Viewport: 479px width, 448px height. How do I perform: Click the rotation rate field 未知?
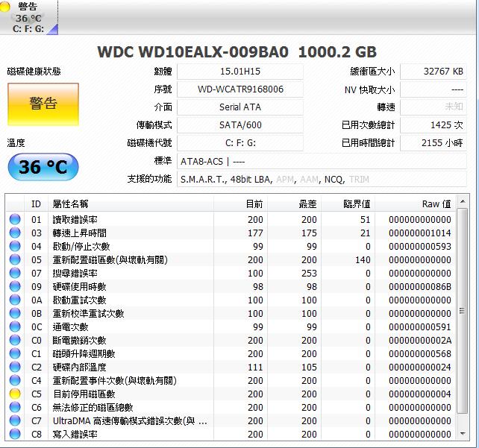pos(433,107)
